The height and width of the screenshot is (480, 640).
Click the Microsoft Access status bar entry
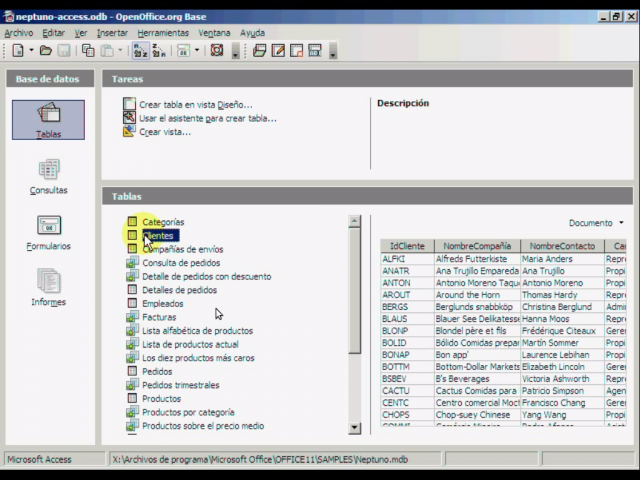[55, 459]
